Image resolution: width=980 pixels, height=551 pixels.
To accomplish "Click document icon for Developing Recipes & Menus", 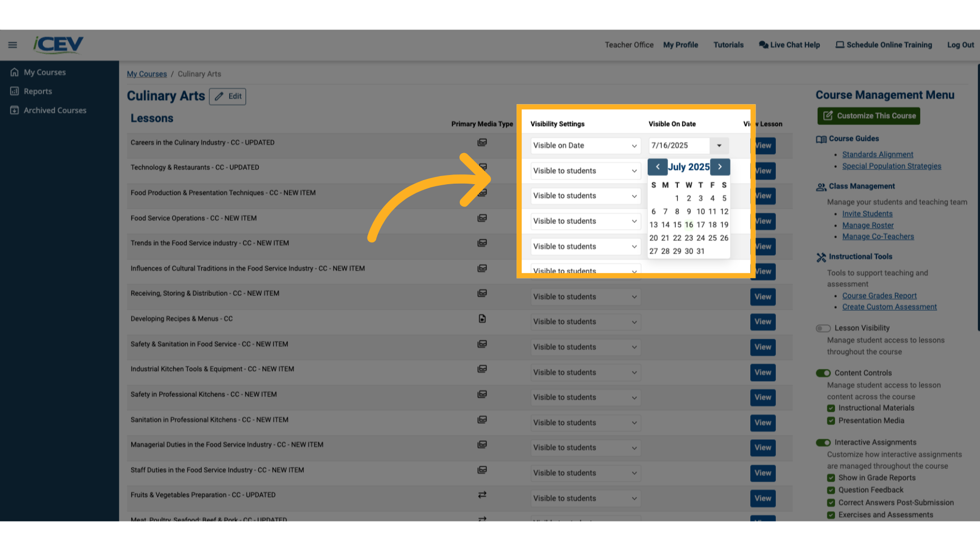I will [x=482, y=319].
